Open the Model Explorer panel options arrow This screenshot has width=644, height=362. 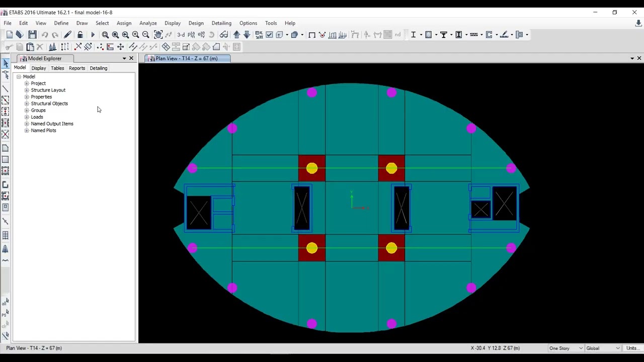(x=124, y=58)
